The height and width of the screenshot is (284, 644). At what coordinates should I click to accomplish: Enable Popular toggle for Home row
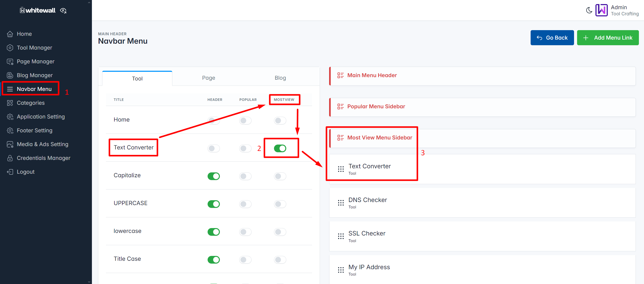pos(245,121)
